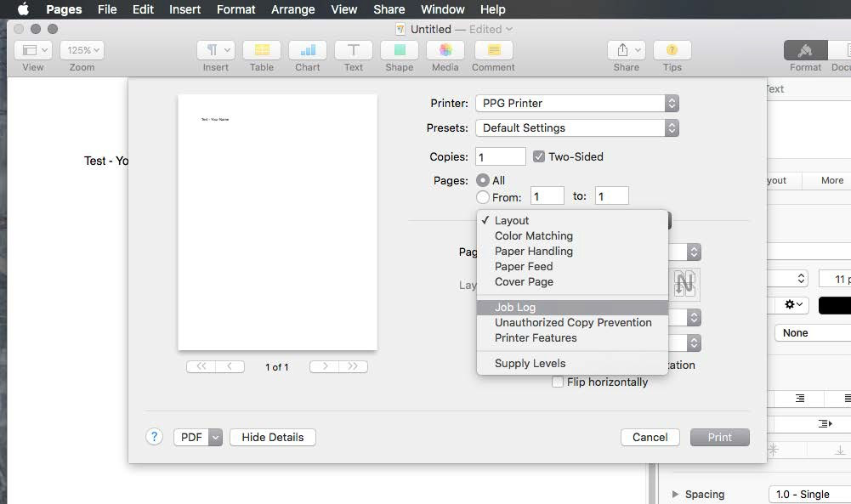Viewport: 851px width, 504px height.
Task: Click the Hide Details button
Action: (272, 437)
